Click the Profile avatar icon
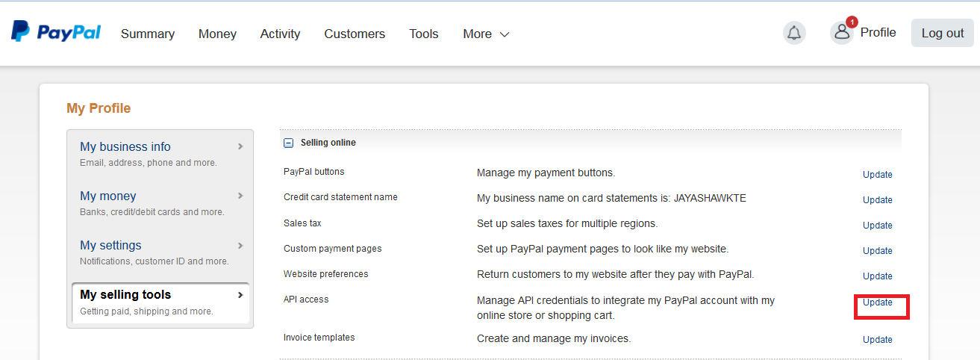980x360 pixels. click(x=842, y=32)
